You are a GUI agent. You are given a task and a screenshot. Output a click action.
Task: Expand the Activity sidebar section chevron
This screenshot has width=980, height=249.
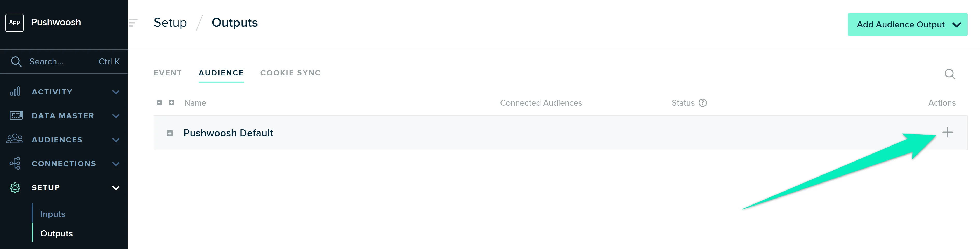116,92
